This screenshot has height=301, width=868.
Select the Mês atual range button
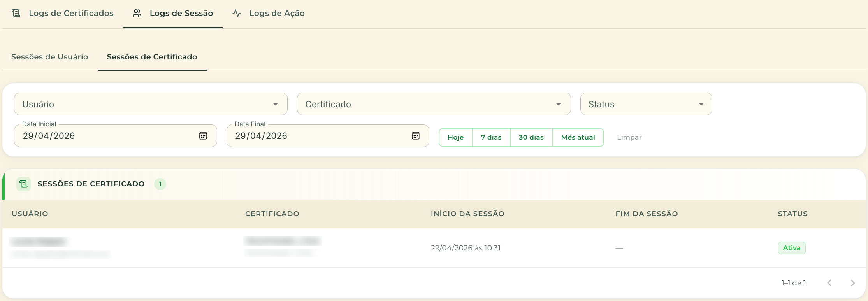click(x=578, y=137)
